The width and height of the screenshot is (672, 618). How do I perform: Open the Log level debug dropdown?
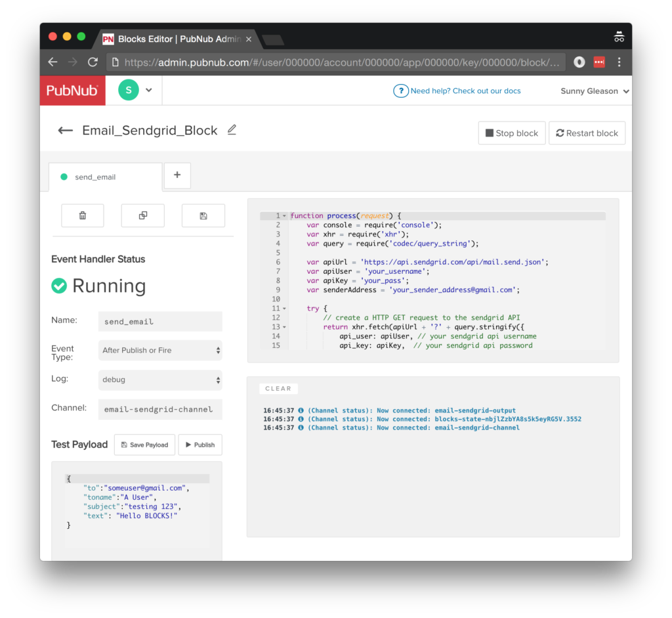160,380
